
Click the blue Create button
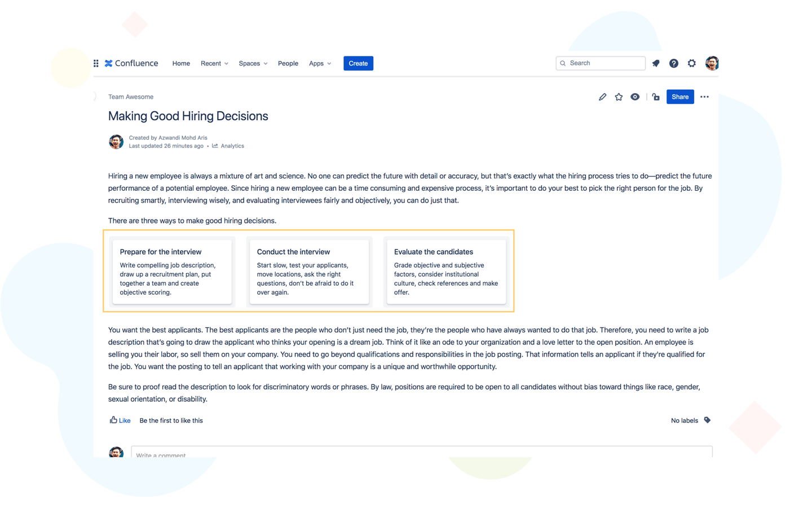point(358,63)
